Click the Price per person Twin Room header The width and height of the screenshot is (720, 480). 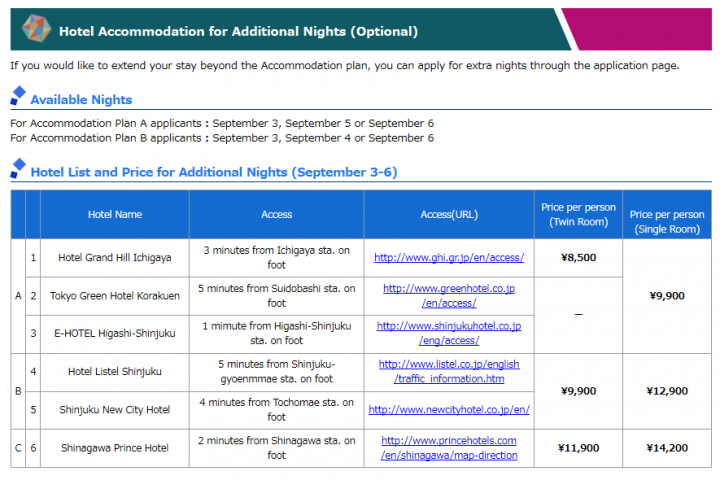pos(579,215)
